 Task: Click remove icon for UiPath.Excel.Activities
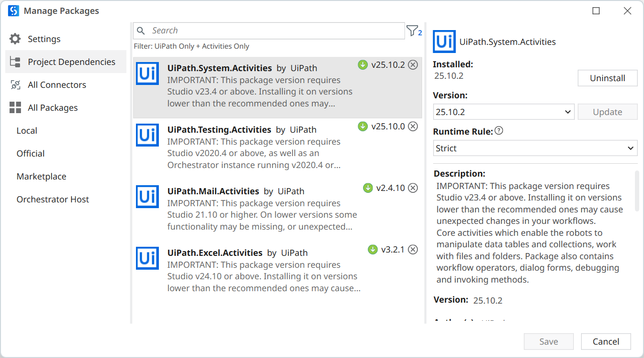coord(413,250)
